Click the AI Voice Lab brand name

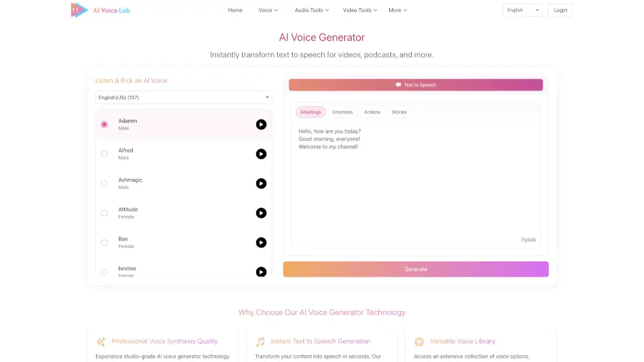point(111,10)
